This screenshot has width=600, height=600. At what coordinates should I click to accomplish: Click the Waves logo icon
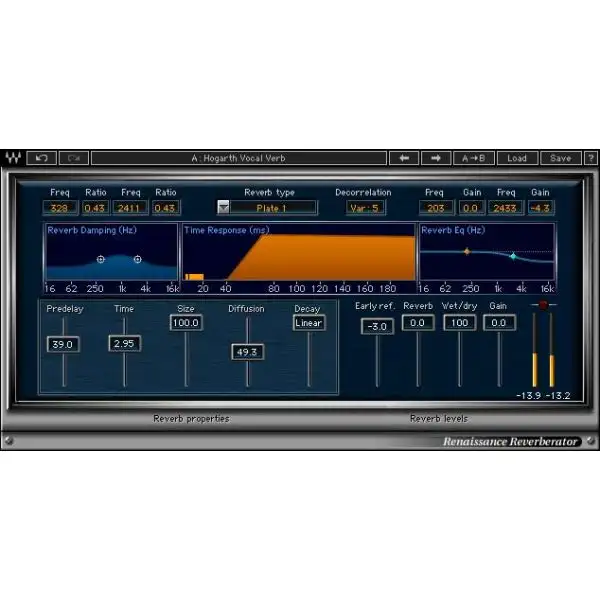tap(13, 158)
